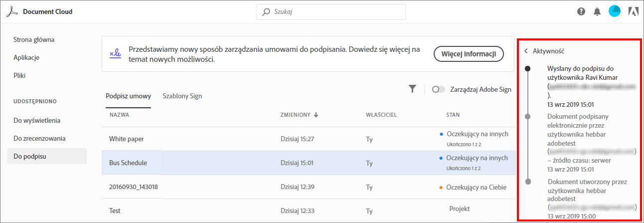Collapse the Aktywność panel with back chevron
This screenshot has height=223, width=644.
pos(526,51)
